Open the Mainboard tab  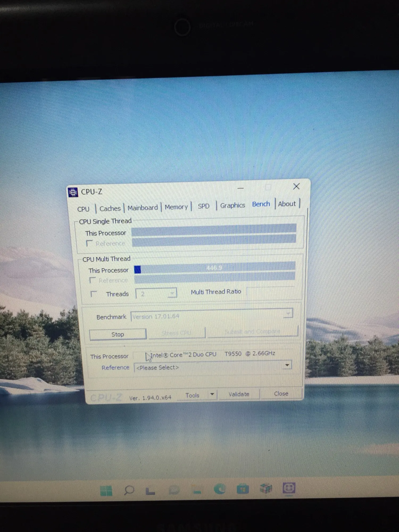tap(143, 208)
